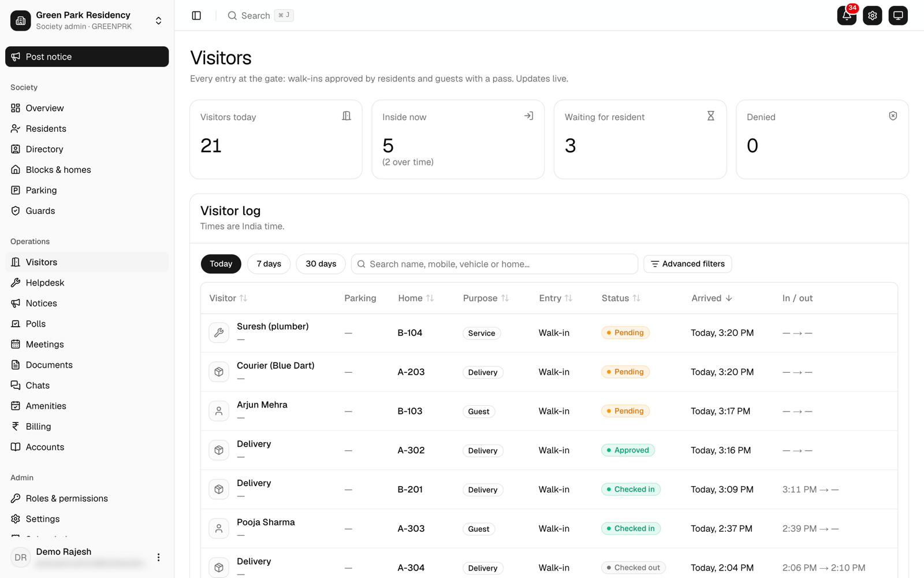Click the Post notice button
The width and height of the screenshot is (924, 578).
tap(87, 57)
